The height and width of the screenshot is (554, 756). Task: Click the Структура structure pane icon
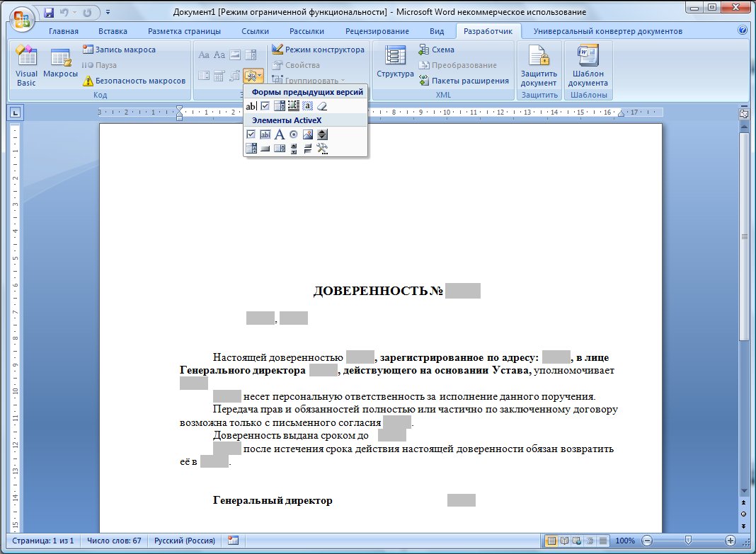point(395,62)
